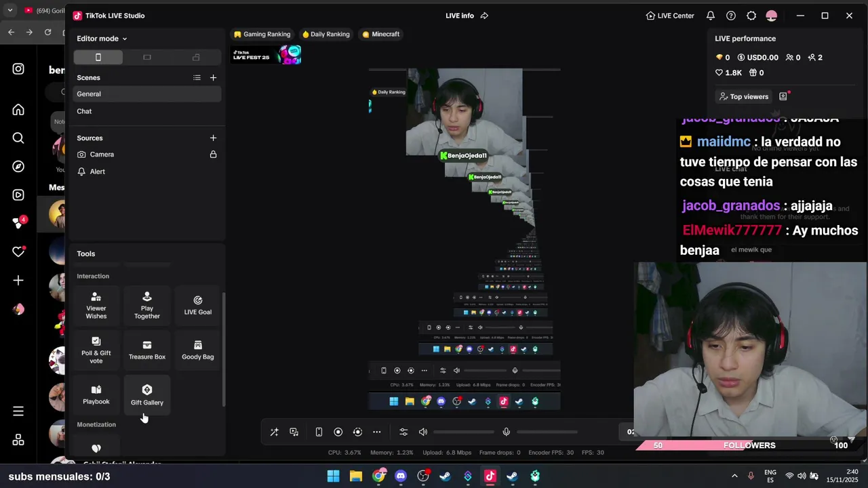The height and width of the screenshot is (488, 868).
Task: Open Top viewers list
Action: click(x=744, y=96)
